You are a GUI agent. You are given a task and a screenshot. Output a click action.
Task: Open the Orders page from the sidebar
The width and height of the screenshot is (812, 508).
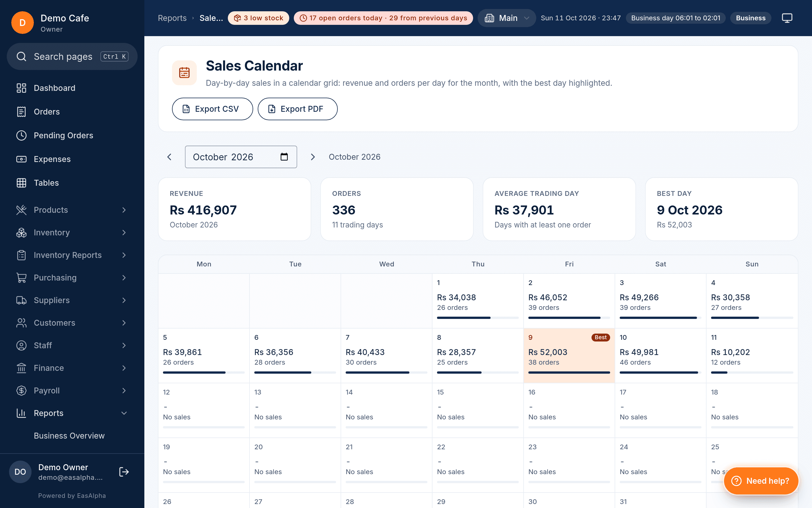click(x=72, y=111)
